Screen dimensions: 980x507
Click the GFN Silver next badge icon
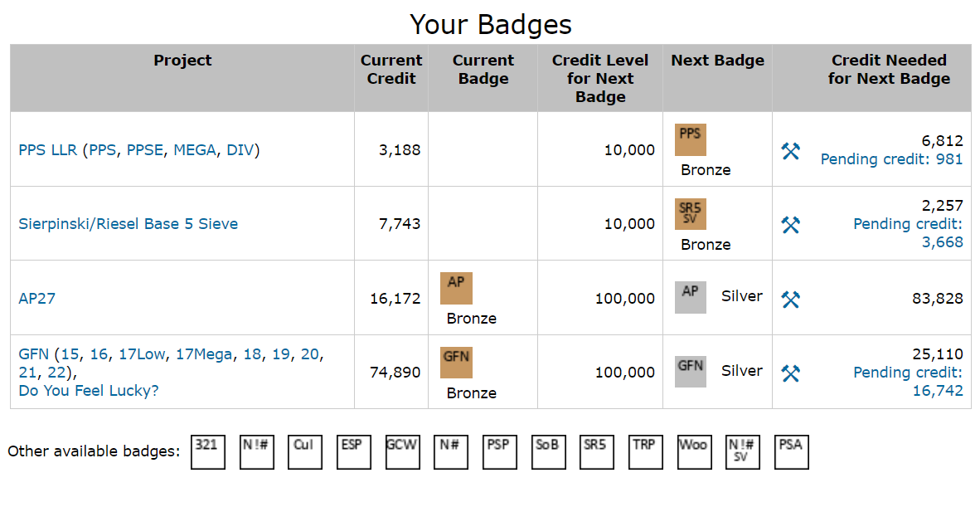coord(691,370)
